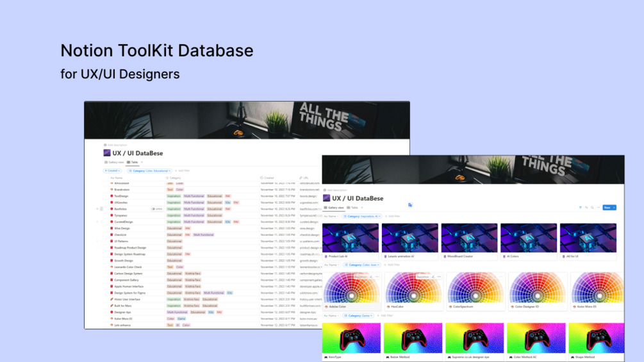The height and width of the screenshot is (362, 644).
Task: Open the Bezier Method card thumbnail
Action: click(413, 338)
